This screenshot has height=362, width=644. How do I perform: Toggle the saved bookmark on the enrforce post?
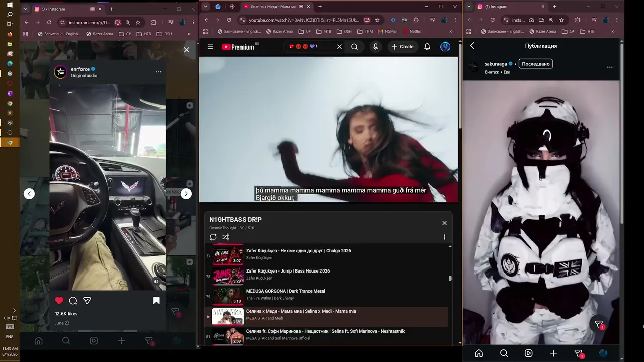pos(156,301)
